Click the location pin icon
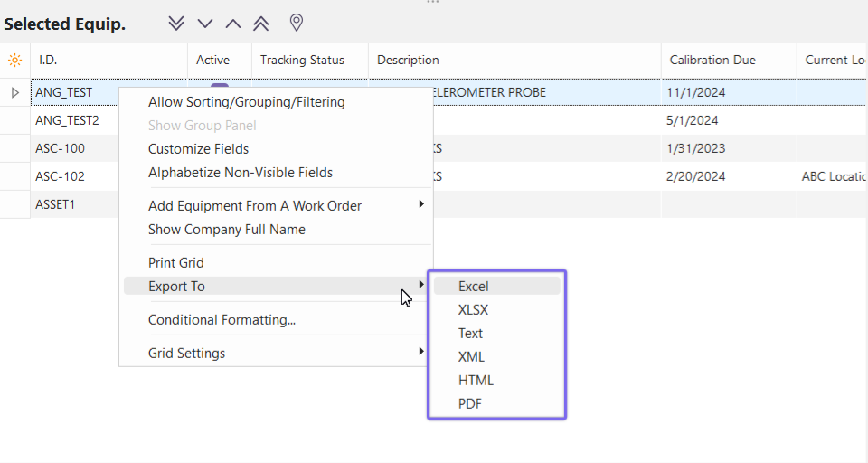 click(296, 23)
